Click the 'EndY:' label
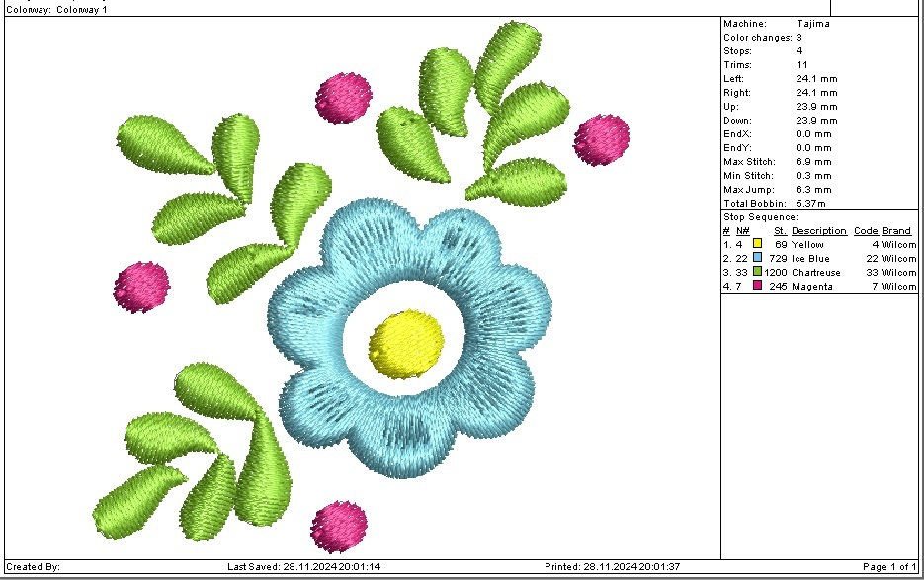Viewport: 924px width, 580px height. tap(737, 148)
